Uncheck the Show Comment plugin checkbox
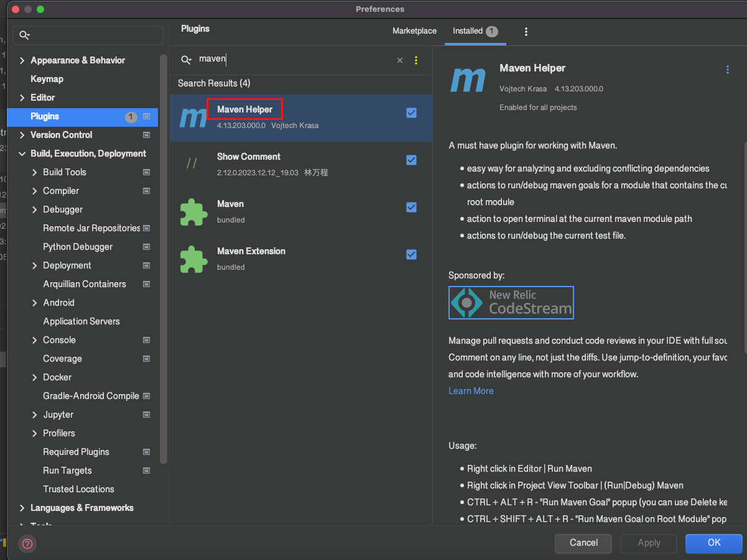This screenshot has height=560, width=747. [411, 160]
